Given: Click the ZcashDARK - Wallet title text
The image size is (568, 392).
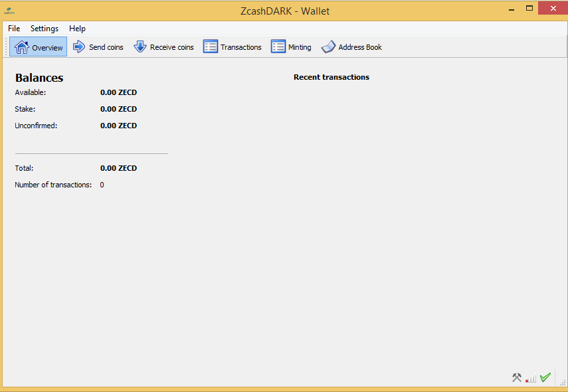Looking at the screenshot, I should 285,11.
